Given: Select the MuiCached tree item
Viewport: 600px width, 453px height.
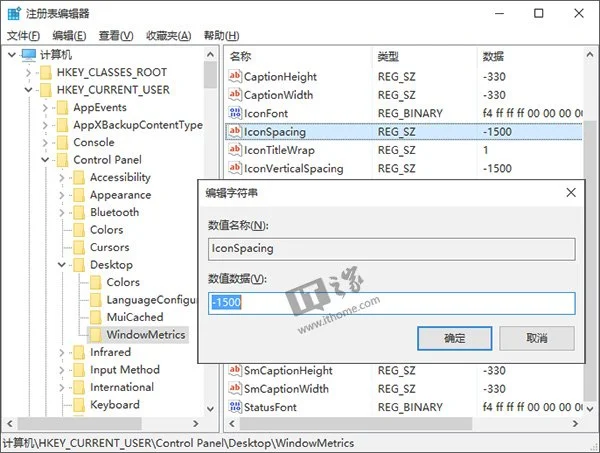Looking at the screenshot, I should point(134,317).
